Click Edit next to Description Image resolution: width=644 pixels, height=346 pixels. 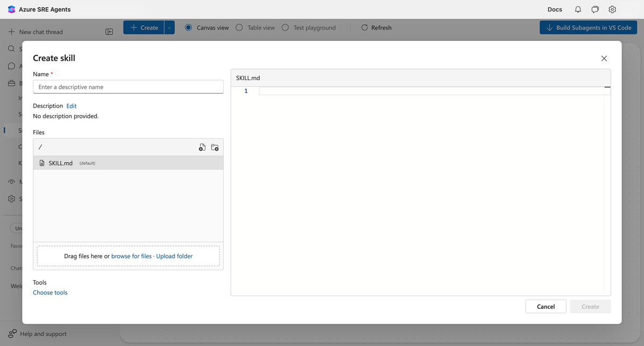pos(71,106)
